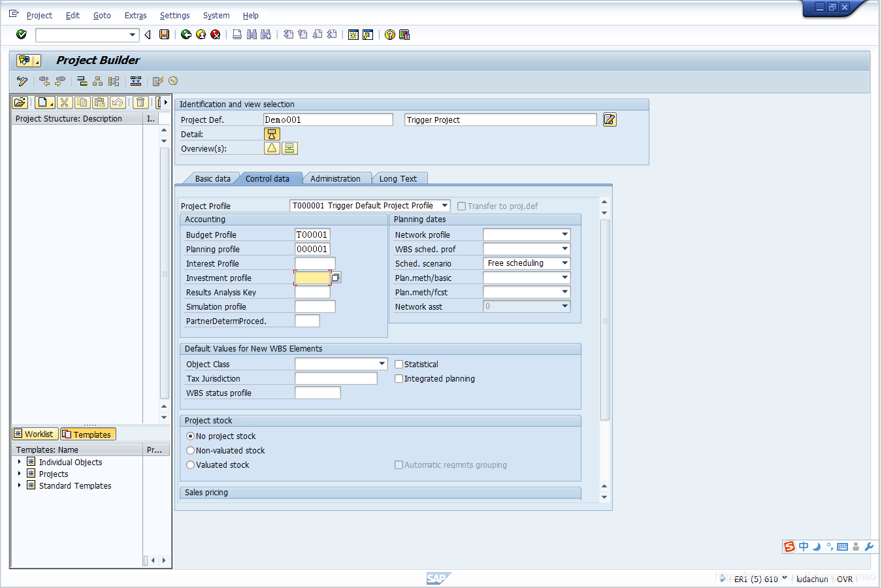Enable the Statistical checkbox
The height and width of the screenshot is (588, 882).
point(399,365)
